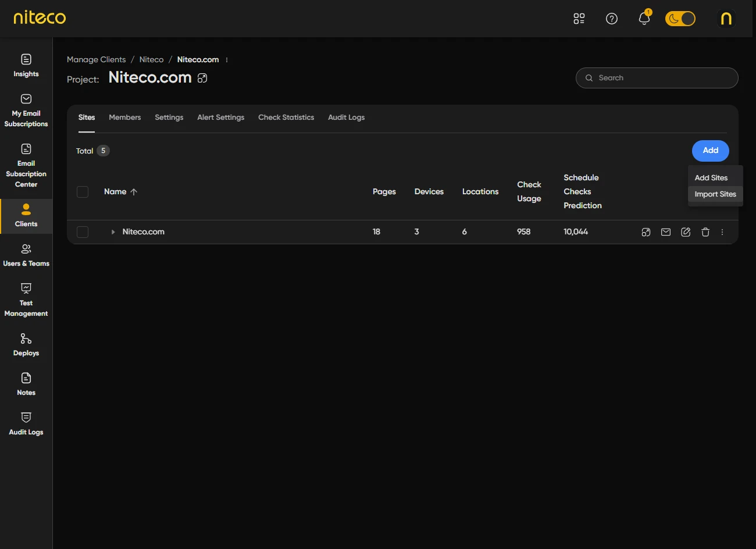Choose Add Sites from dropdown
Screen dimensions: 756x549
pyautogui.click(x=715, y=178)
